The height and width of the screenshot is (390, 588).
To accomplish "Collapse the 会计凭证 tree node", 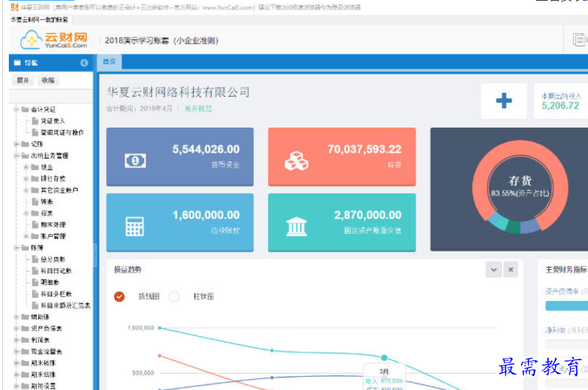I will tap(16, 110).
